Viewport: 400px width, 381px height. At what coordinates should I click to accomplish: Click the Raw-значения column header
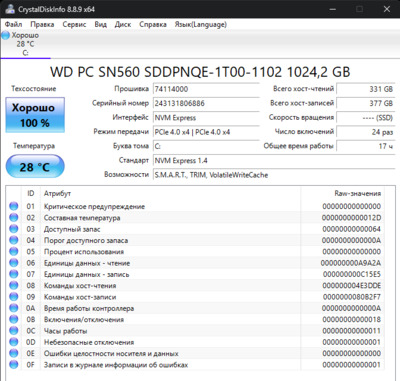tap(358, 193)
